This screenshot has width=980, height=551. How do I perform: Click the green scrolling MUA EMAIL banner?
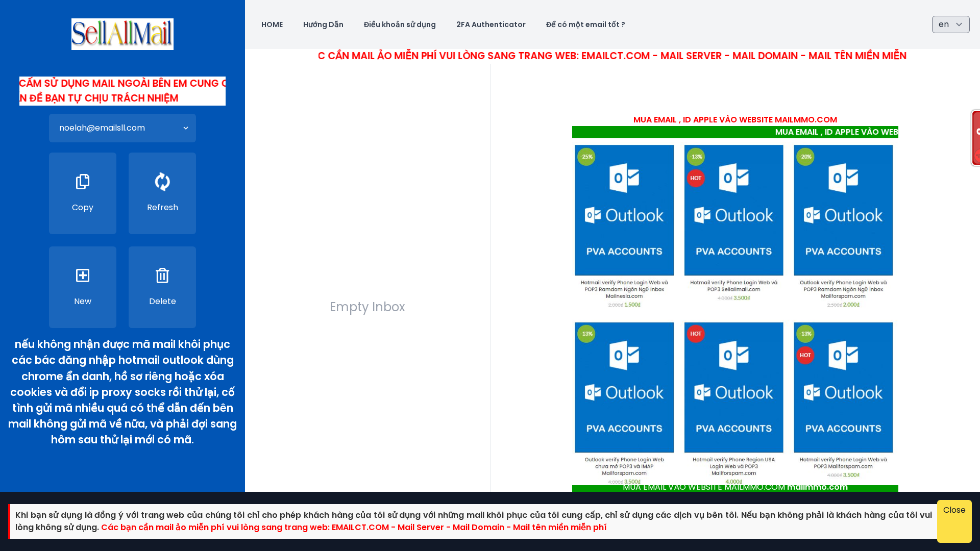735,132
